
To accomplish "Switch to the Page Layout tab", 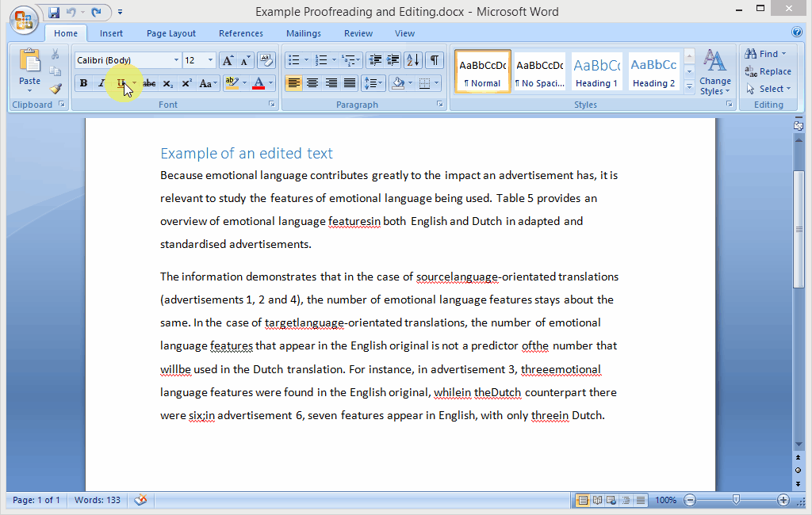I will click(x=171, y=33).
